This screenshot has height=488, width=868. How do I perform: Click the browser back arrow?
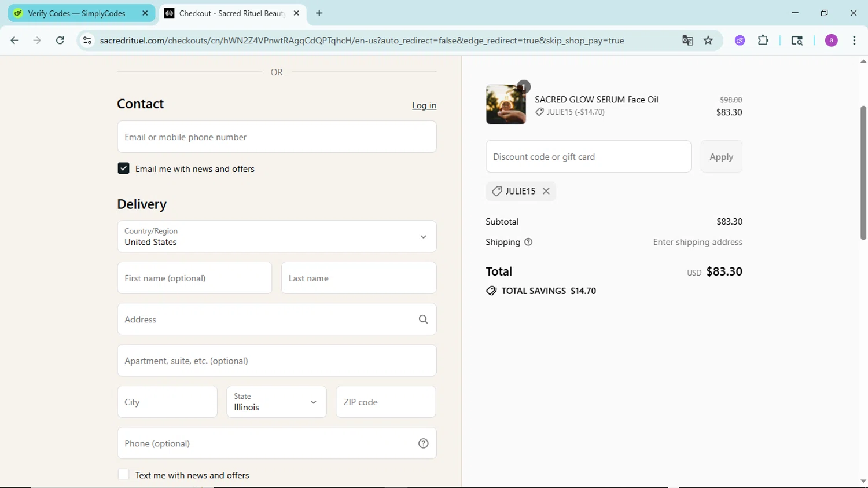(14, 41)
